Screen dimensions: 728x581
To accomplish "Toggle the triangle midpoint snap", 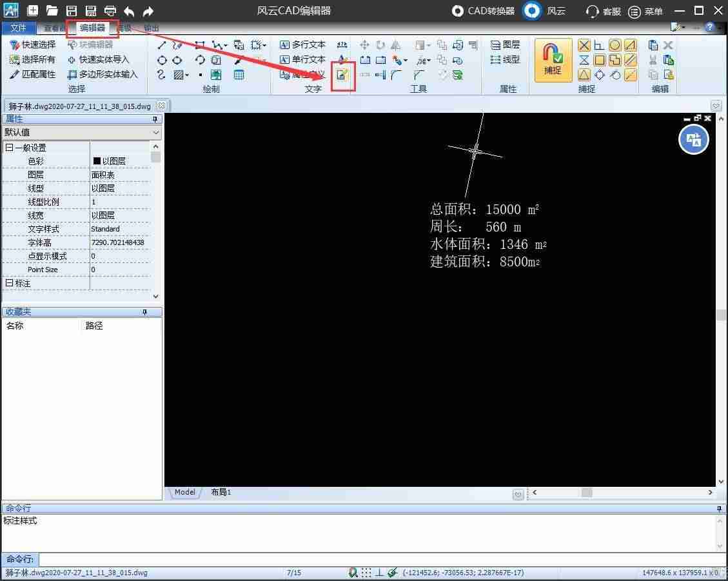I will [584, 75].
